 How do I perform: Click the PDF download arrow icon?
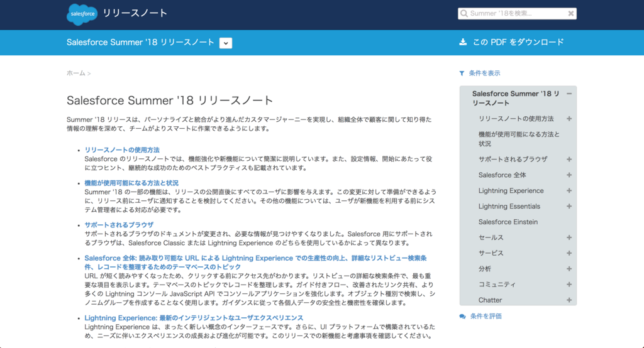(463, 42)
